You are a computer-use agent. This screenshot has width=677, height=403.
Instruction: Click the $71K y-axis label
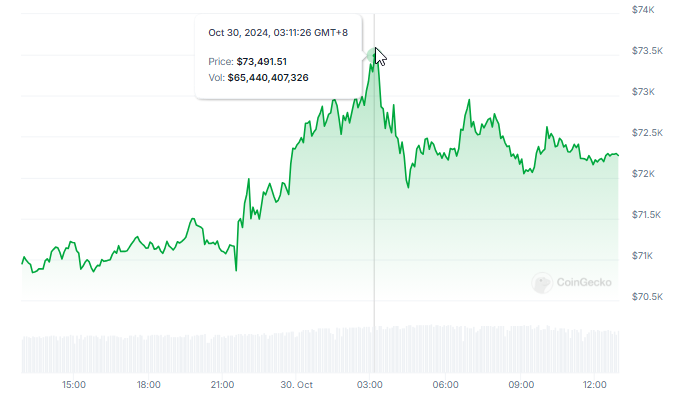pyautogui.click(x=643, y=256)
